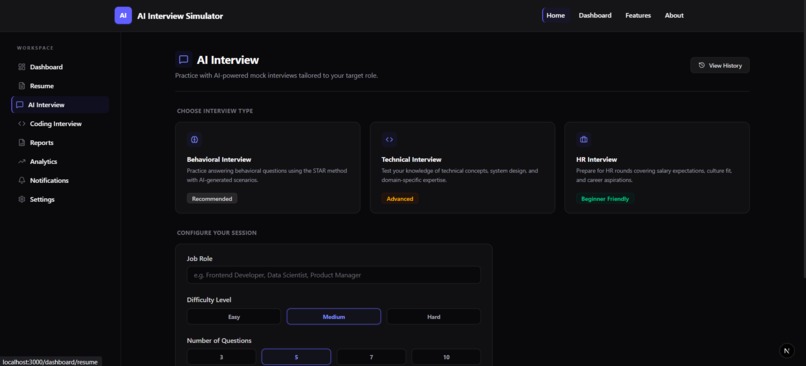This screenshot has height=366, width=806.
Task: Choose 10 questions option
Action: [446, 357]
